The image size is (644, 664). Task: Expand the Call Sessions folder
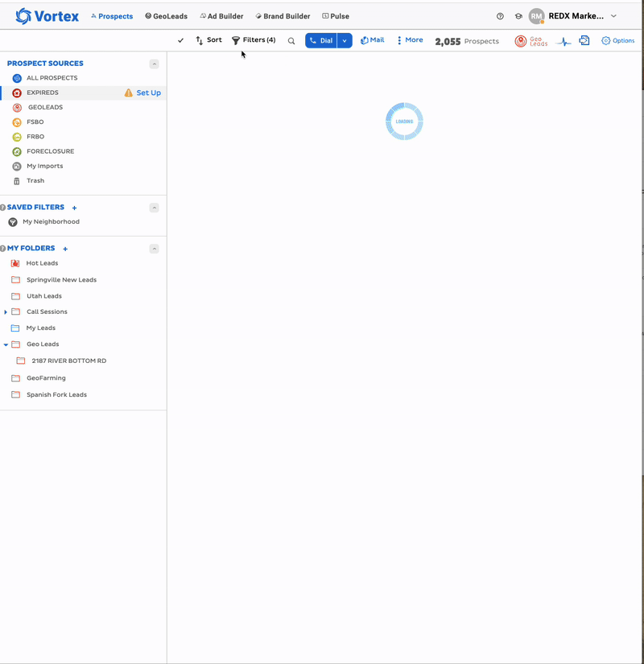pos(6,312)
